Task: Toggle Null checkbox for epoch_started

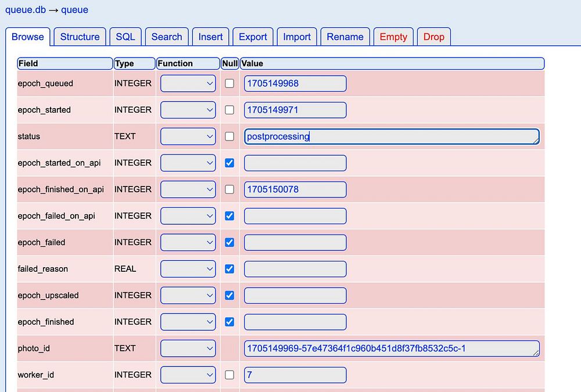Action: 229,110
